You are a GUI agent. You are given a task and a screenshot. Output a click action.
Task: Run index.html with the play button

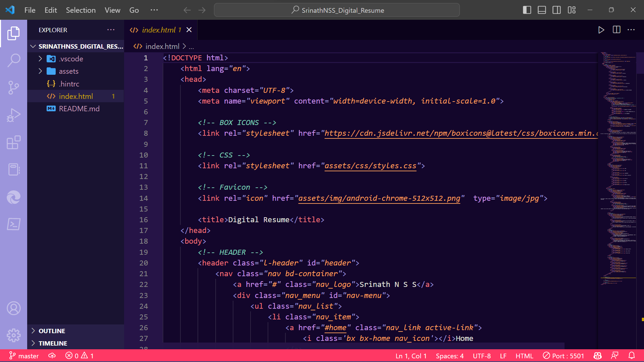[601, 29]
